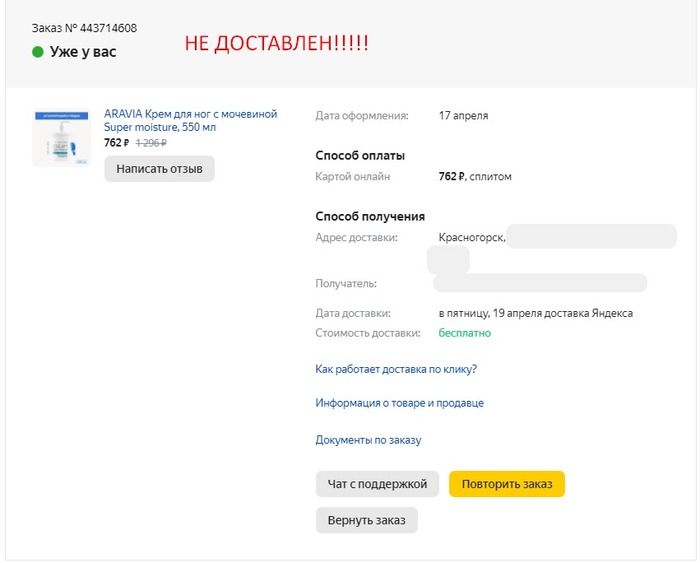Open the ARAVIA foot cream product link
Image resolution: width=700 pixels, height=563 pixels.
(191, 121)
